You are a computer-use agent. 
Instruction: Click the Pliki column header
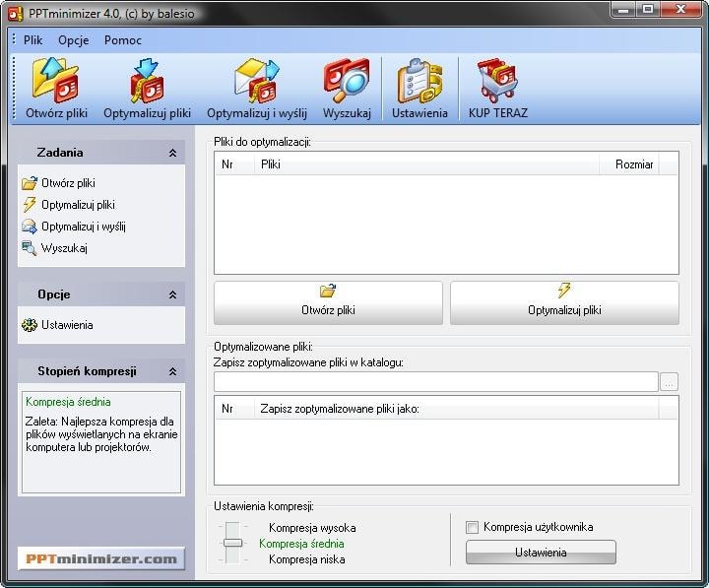426,164
